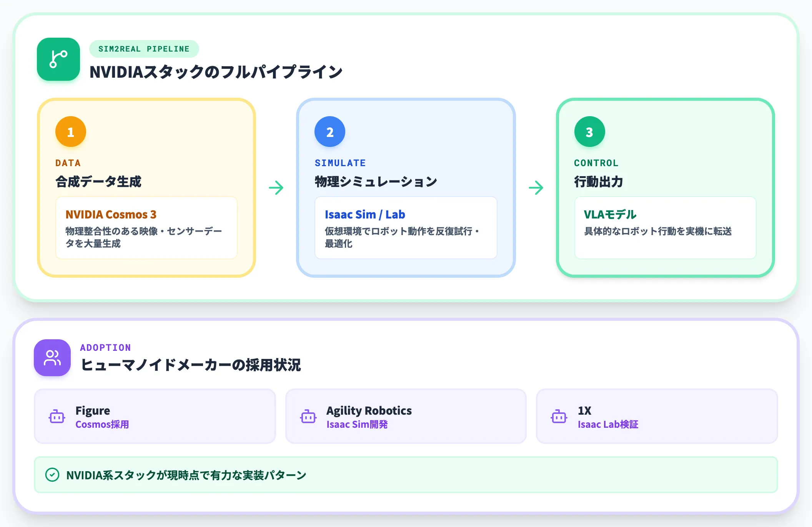Click the NVIDIA系スタックが現時点で有力な実装パターン banner
Image resolution: width=812 pixels, height=527 pixels.
(x=406, y=475)
